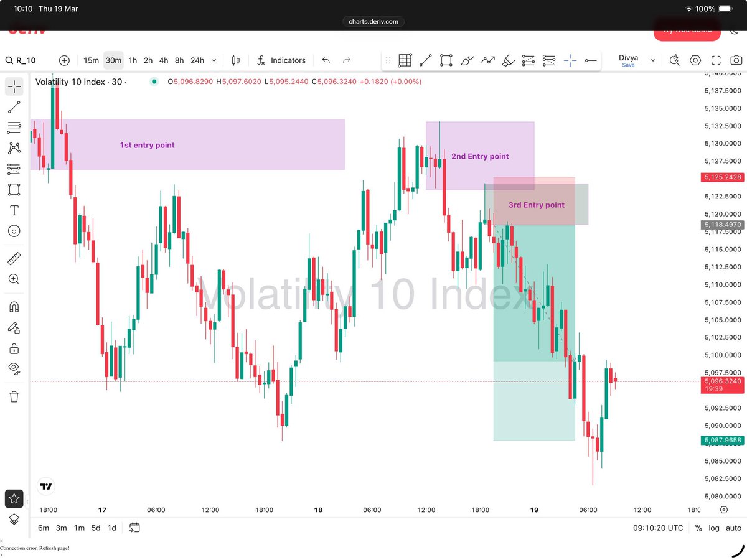747x560 pixels.
Task: Pick the horizontal ray tool in floating toolbar
Action: [x=591, y=60]
